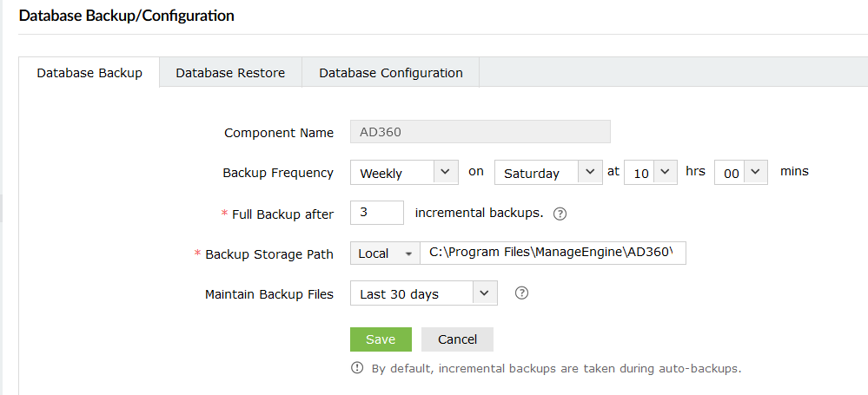The image size is (868, 395).
Task: Click the Backup Storage Path label
Action: pos(269,254)
